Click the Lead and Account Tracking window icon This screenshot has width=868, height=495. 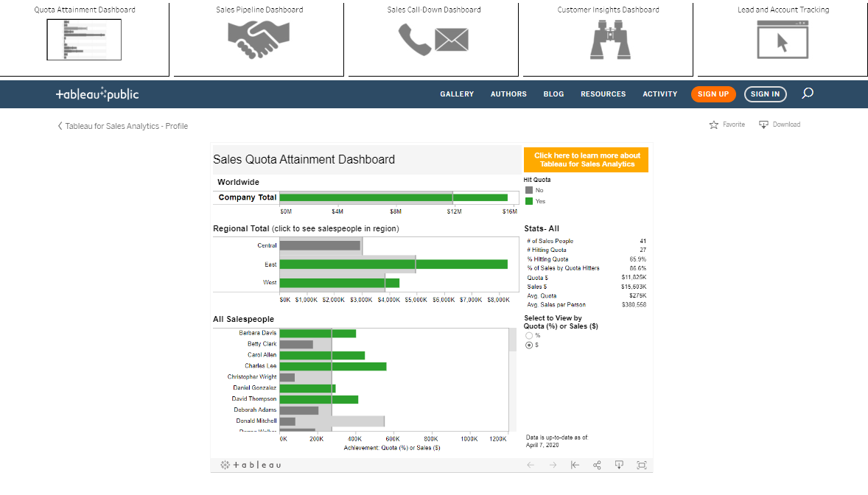tap(783, 40)
